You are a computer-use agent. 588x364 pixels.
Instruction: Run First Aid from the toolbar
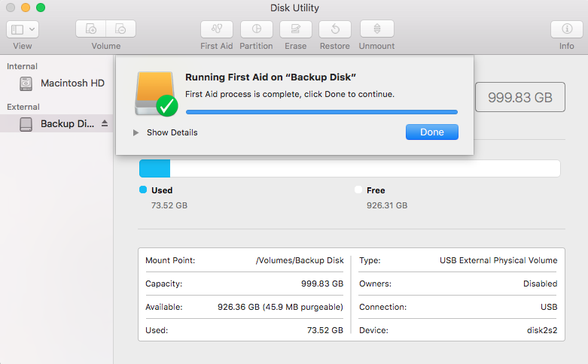[x=217, y=29]
